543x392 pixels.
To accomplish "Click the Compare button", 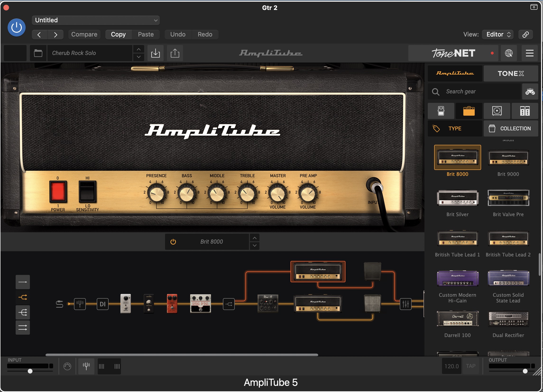I will 84,34.
